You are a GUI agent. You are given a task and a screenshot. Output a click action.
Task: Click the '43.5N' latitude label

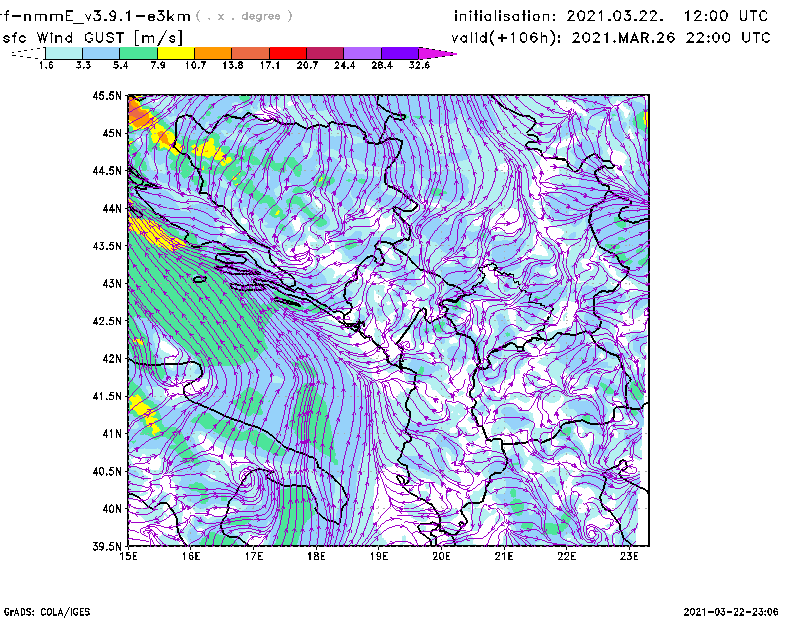click(x=107, y=246)
